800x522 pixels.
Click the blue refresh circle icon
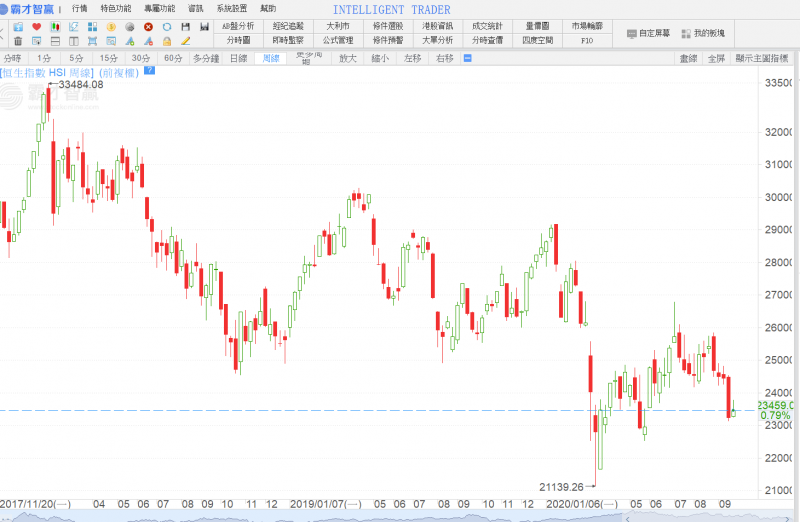click(x=167, y=26)
